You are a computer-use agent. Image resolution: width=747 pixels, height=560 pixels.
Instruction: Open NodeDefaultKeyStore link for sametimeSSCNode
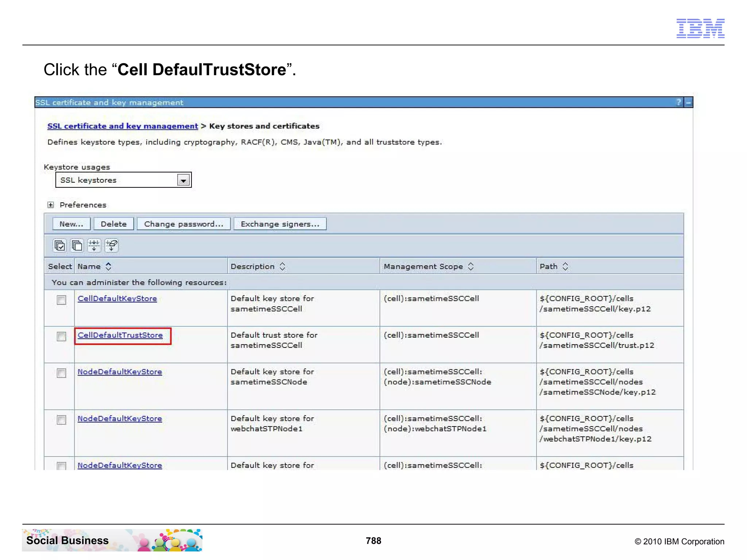pos(120,372)
